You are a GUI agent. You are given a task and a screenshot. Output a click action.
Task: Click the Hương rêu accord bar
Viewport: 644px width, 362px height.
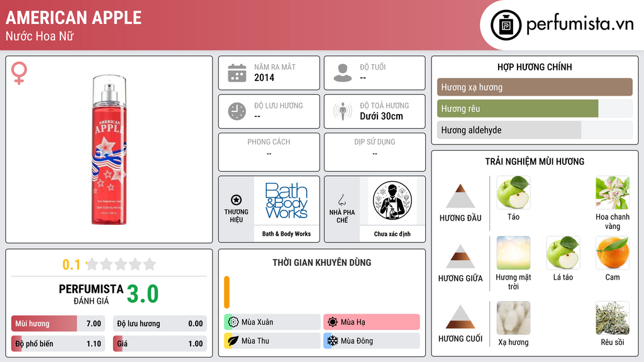point(535,109)
